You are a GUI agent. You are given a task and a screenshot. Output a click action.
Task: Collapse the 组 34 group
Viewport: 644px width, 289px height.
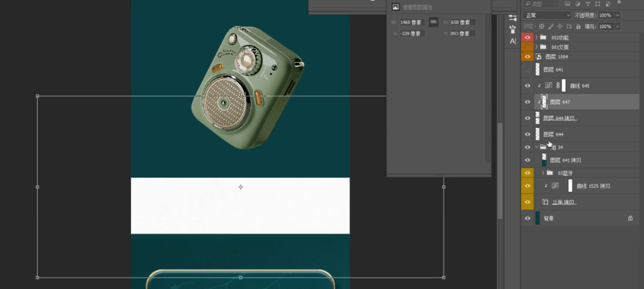(537, 147)
